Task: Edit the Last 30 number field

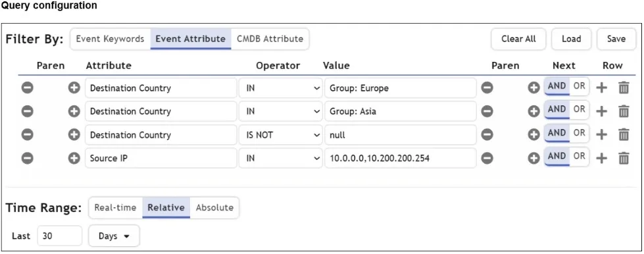Action: coord(60,236)
